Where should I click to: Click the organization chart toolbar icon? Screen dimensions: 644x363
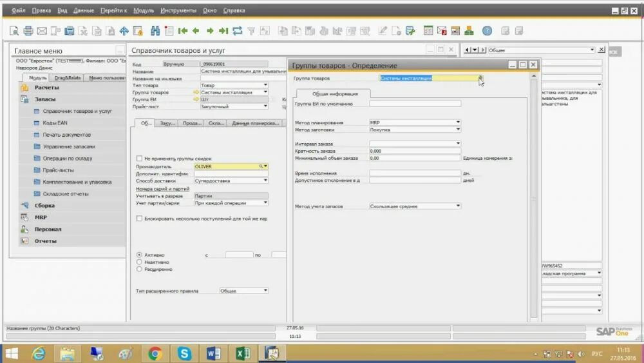(x=469, y=31)
